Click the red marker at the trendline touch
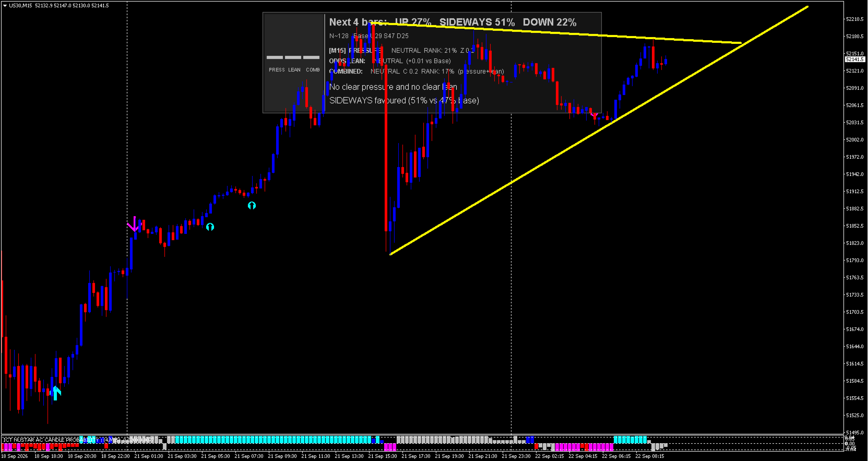The height and width of the screenshot is (461, 868). [594, 114]
